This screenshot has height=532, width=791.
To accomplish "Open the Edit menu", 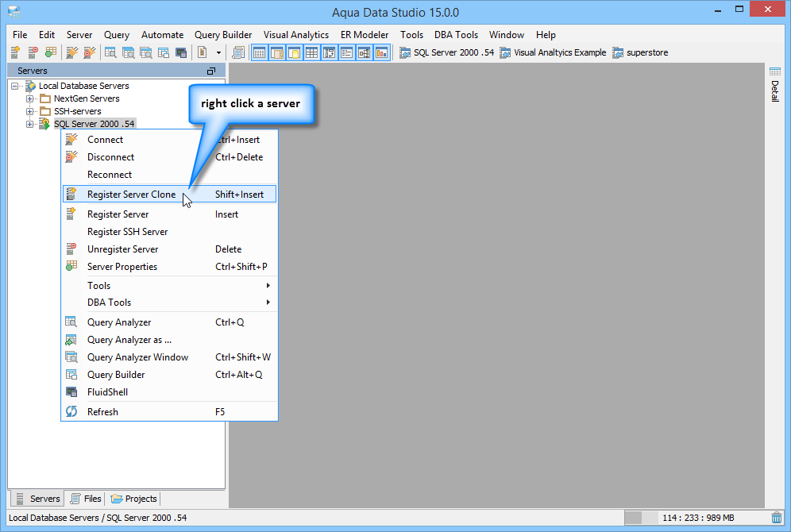I will point(47,35).
